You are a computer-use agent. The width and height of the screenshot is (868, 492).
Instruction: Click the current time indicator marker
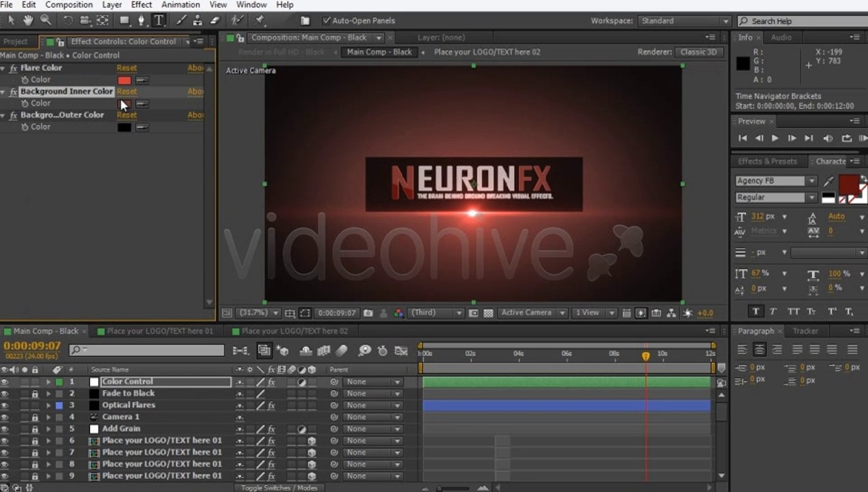pos(646,356)
